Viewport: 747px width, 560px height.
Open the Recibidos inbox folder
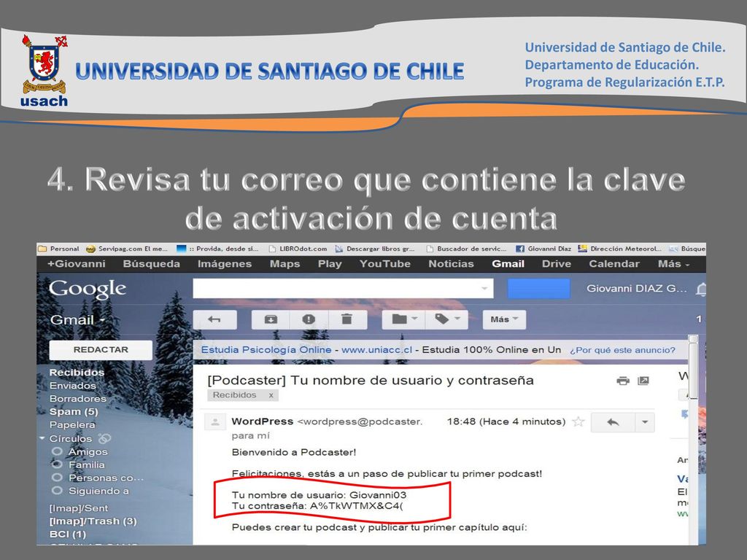tap(77, 373)
